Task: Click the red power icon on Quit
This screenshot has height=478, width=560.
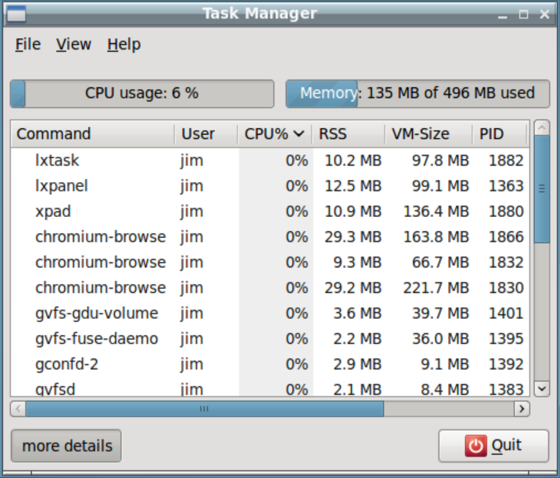Action: click(x=475, y=445)
